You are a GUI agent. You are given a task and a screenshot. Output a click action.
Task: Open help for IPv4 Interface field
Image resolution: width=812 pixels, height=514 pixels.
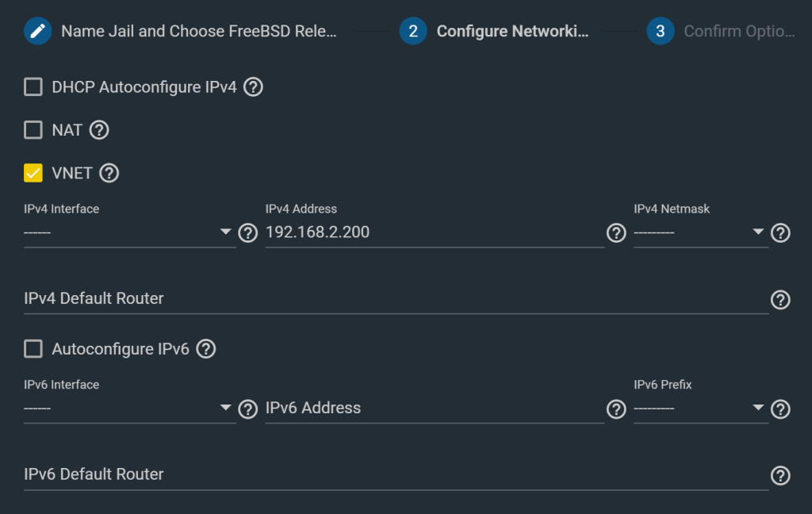pyautogui.click(x=248, y=232)
